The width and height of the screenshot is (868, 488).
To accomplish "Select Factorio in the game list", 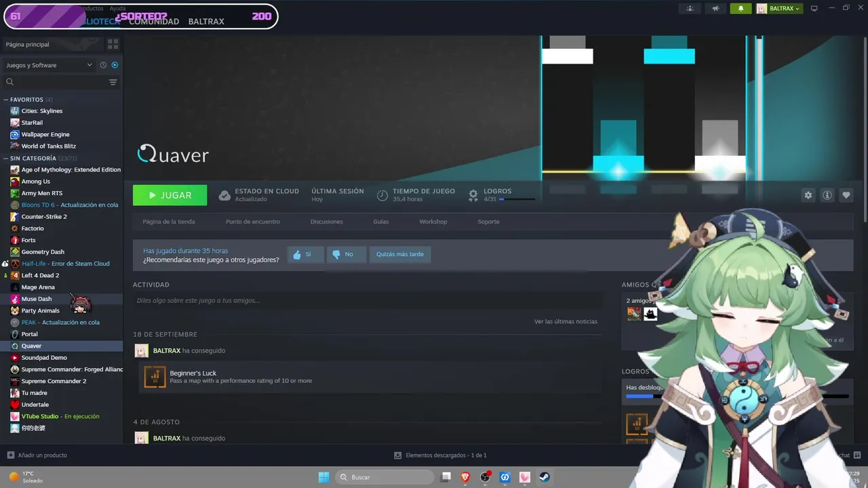I will tap(33, 228).
